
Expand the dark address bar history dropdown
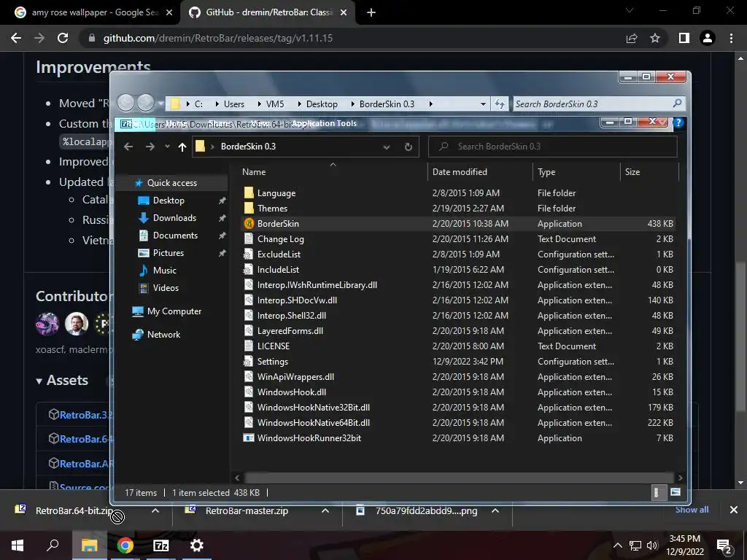(387, 147)
